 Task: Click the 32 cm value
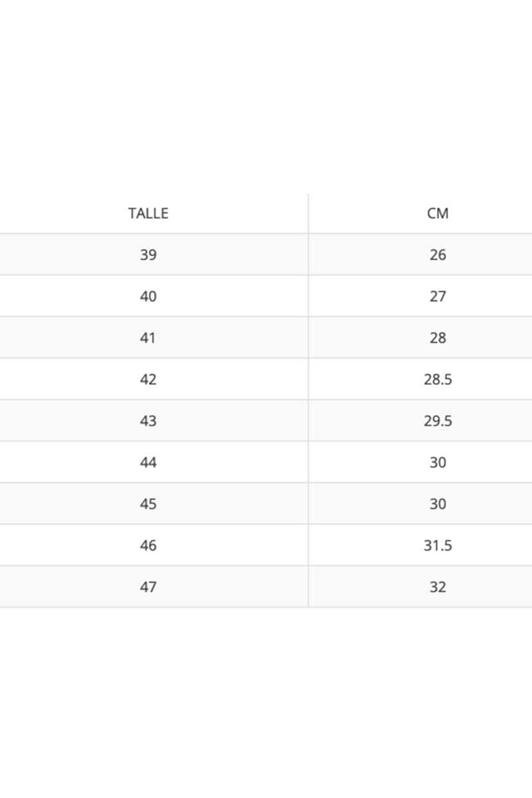coord(438,587)
